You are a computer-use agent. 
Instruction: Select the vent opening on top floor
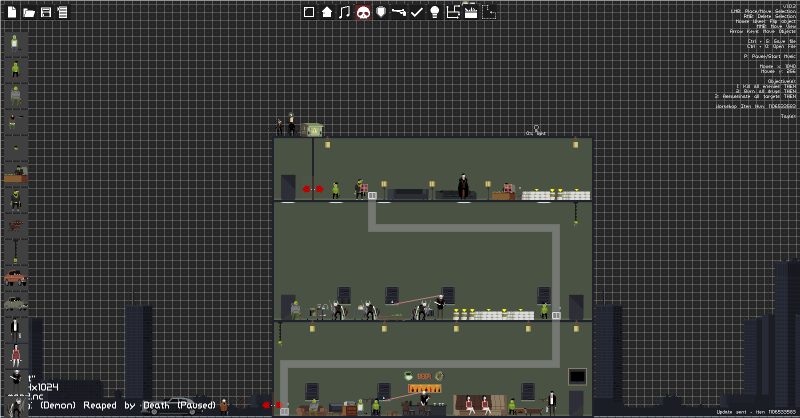click(x=372, y=195)
